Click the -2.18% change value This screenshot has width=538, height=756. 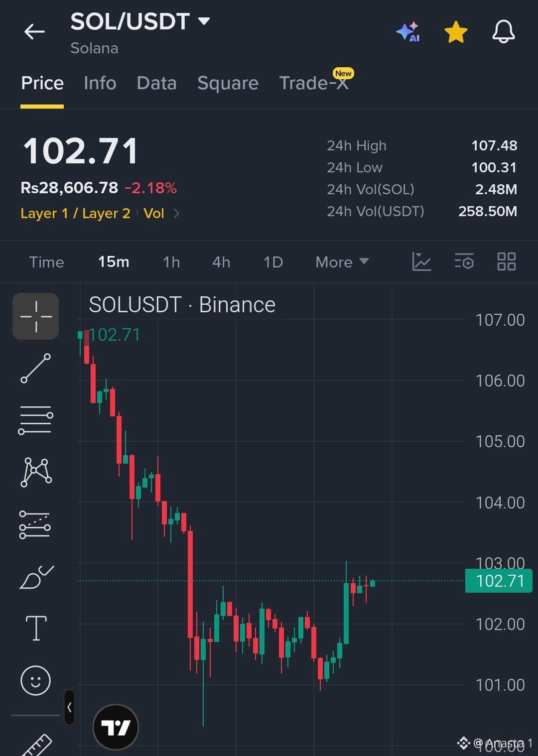[150, 188]
